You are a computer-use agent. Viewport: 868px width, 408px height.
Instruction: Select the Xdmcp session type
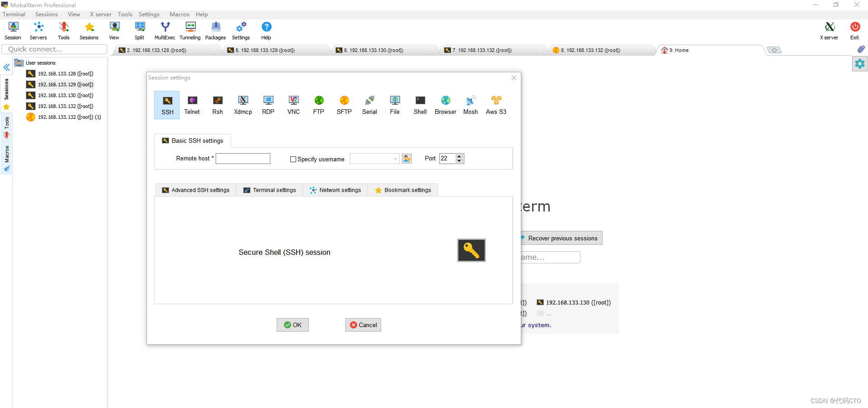(243, 105)
